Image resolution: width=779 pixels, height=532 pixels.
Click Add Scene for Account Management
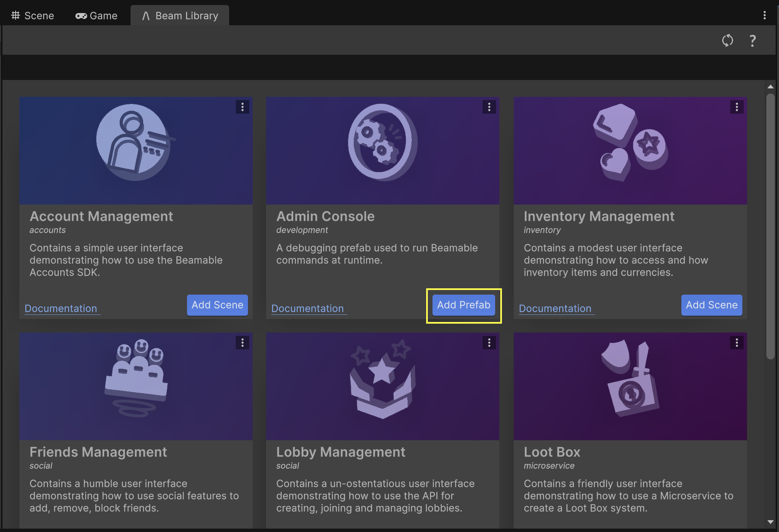pos(217,305)
